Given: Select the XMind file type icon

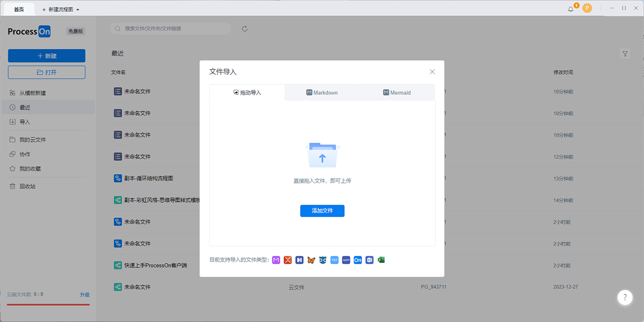Looking at the screenshot, I should coord(288,260).
